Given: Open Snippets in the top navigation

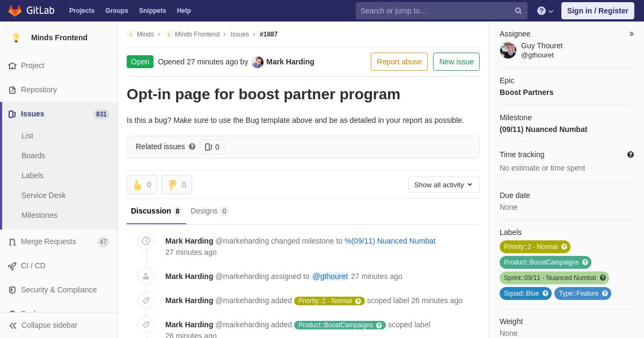Looking at the screenshot, I should coord(152,11).
